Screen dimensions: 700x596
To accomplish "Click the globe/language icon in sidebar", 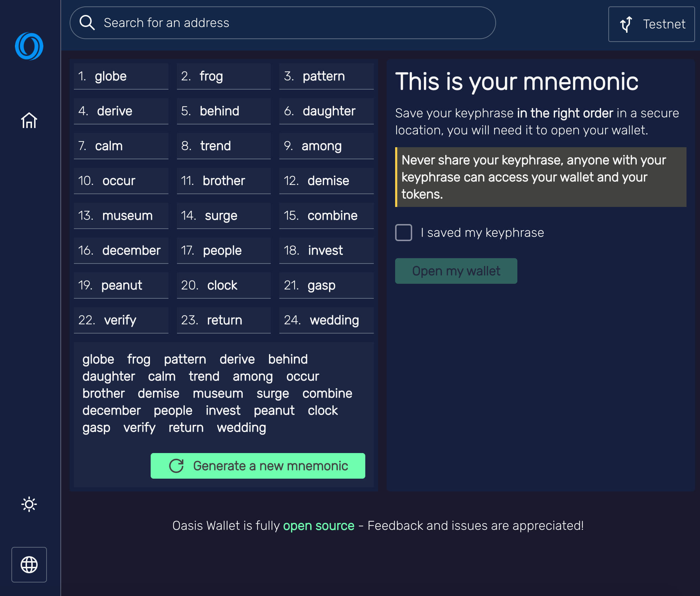I will point(29,565).
